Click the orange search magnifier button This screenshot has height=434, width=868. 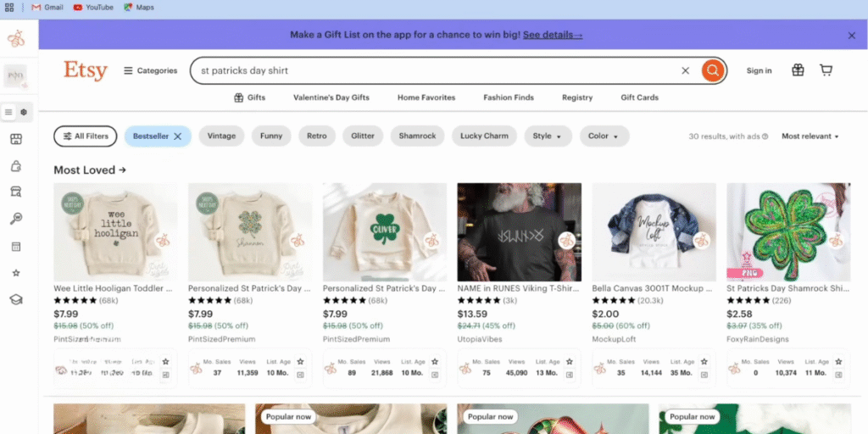(713, 71)
